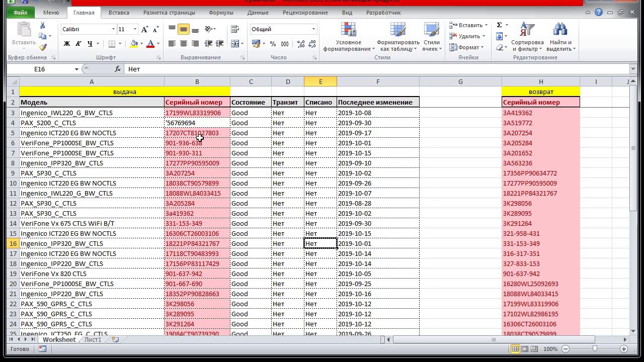Toggle underline Ч formatting
The width and height of the screenshot is (644, 362).
(x=90, y=44)
